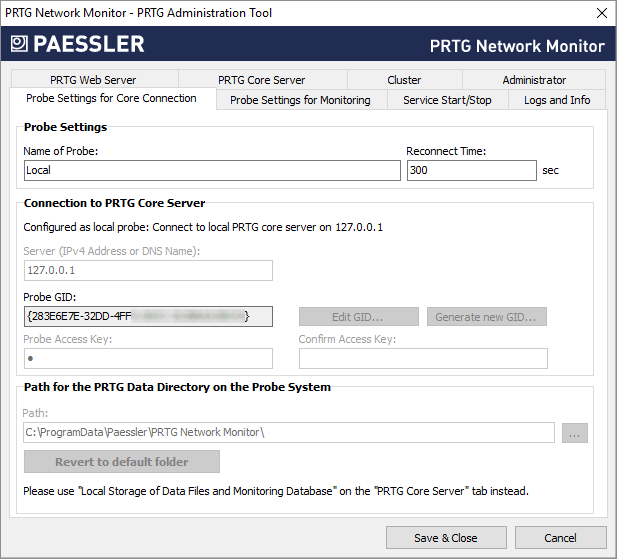Open the Service Start/Stop tab
Image resolution: width=617 pixels, height=559 pixels.
click(447, 100)
